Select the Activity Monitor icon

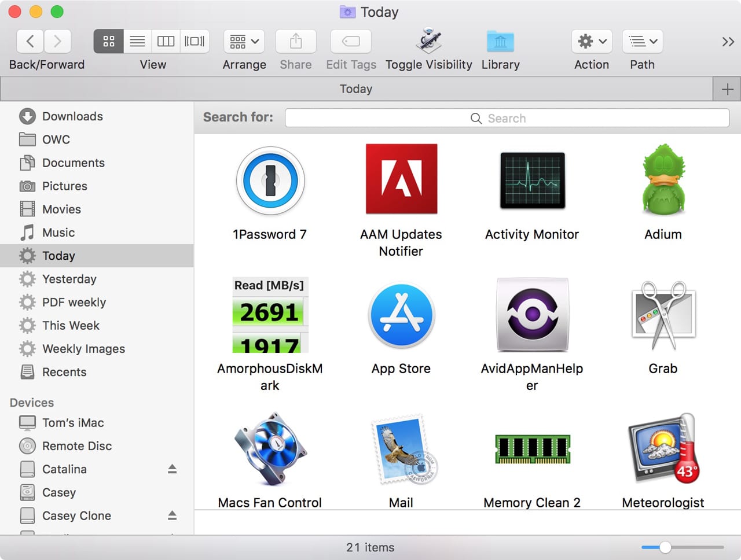click(x=532, y=180)
